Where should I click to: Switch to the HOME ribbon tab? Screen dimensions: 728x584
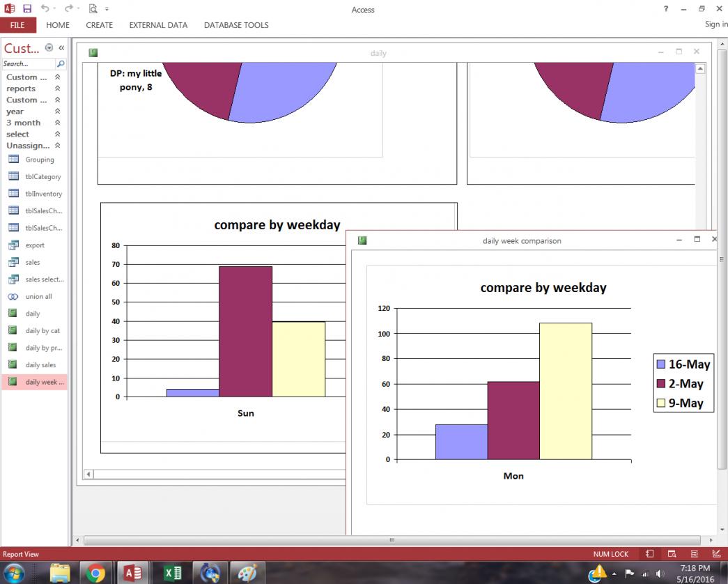coord(58,25)
